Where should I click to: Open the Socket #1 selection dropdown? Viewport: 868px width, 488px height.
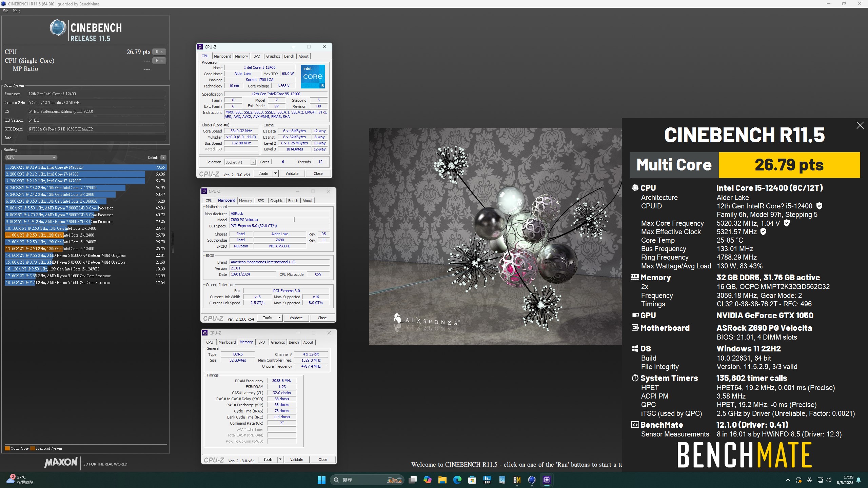click(x=240, y=162)
